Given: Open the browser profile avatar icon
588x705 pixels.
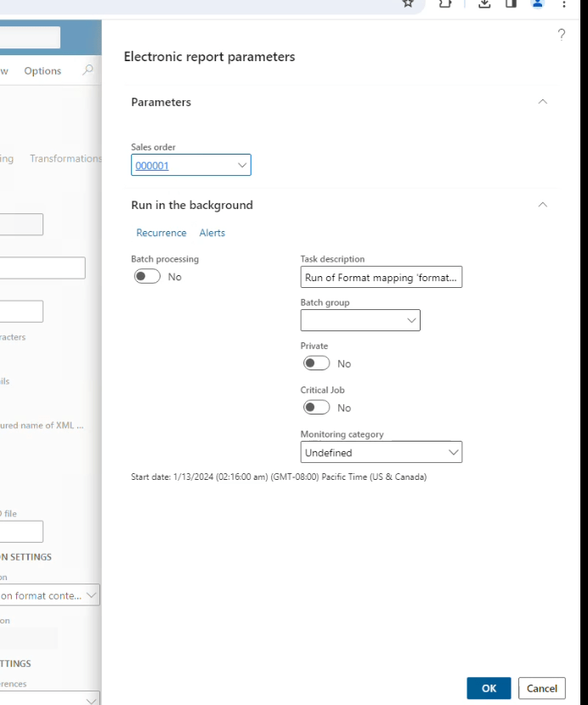Looking at the screenshot, I should tap(537, 3).
